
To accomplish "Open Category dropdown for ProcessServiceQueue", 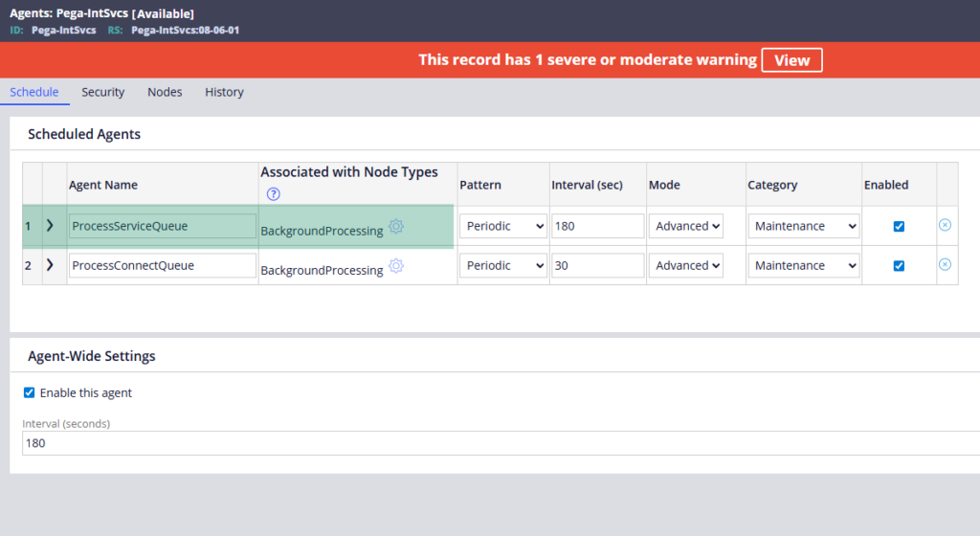I will (x=804, y=226).
